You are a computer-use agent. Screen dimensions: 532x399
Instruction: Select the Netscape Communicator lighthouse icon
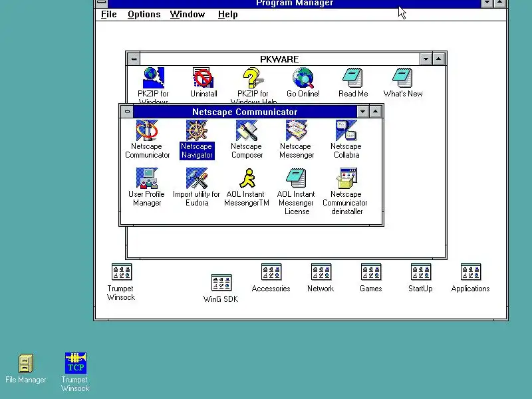pos(147,130)
